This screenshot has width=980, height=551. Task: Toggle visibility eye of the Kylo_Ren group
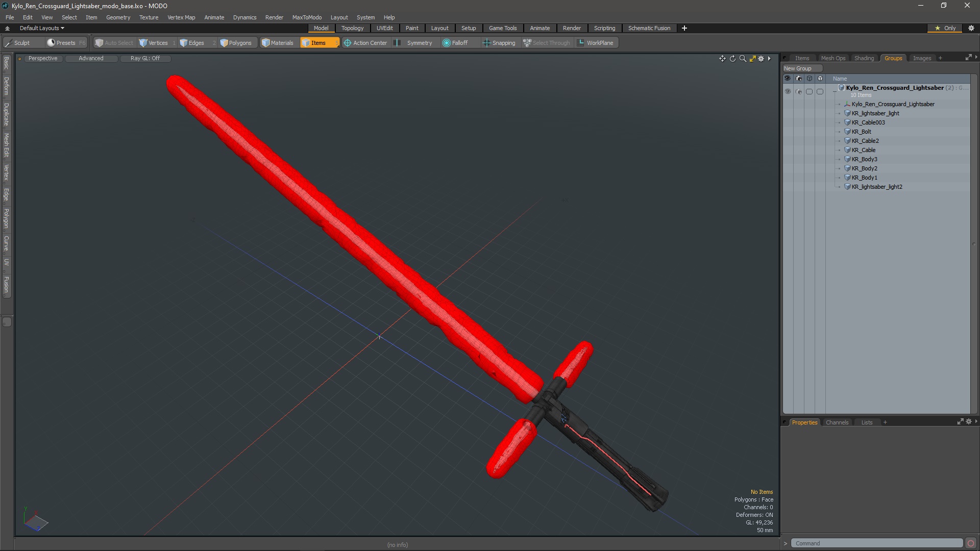(788, 92)
